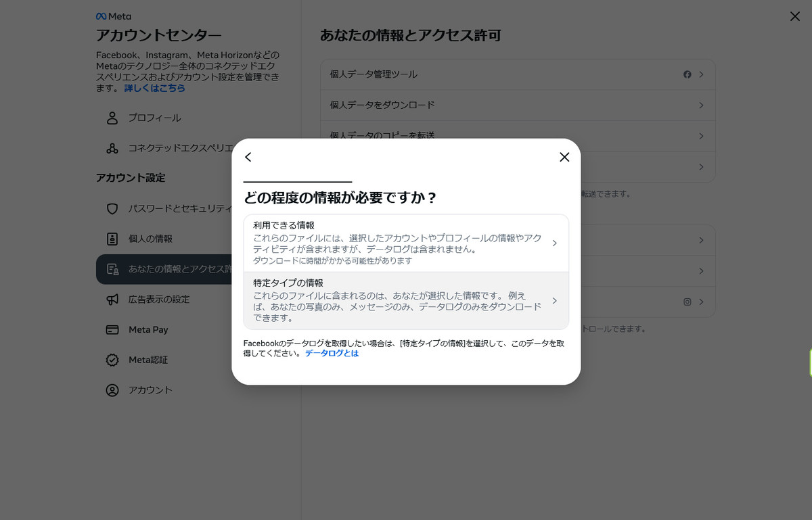Click the Meta logo

114,16
